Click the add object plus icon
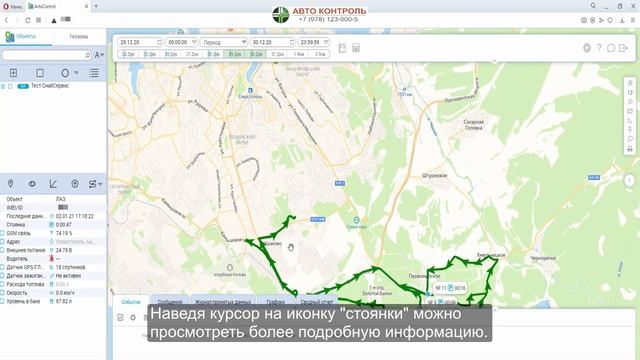 [x=13, y=73]
